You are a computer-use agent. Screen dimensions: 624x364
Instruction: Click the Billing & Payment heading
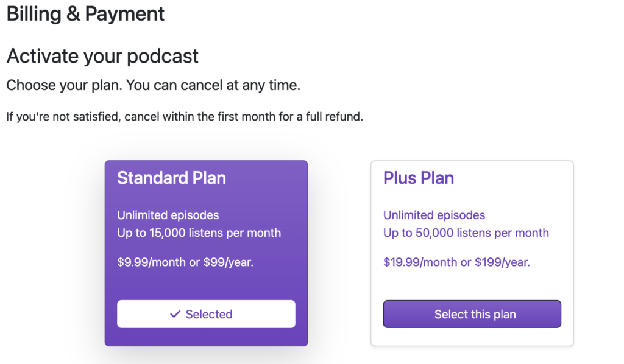pyautogui.click(x=85, y=14)
